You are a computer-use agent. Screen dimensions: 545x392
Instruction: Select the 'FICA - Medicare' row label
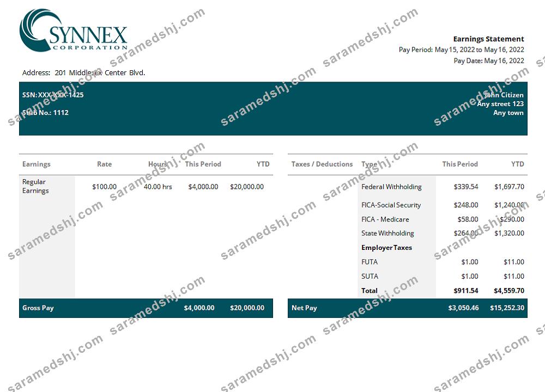point(385,219)
